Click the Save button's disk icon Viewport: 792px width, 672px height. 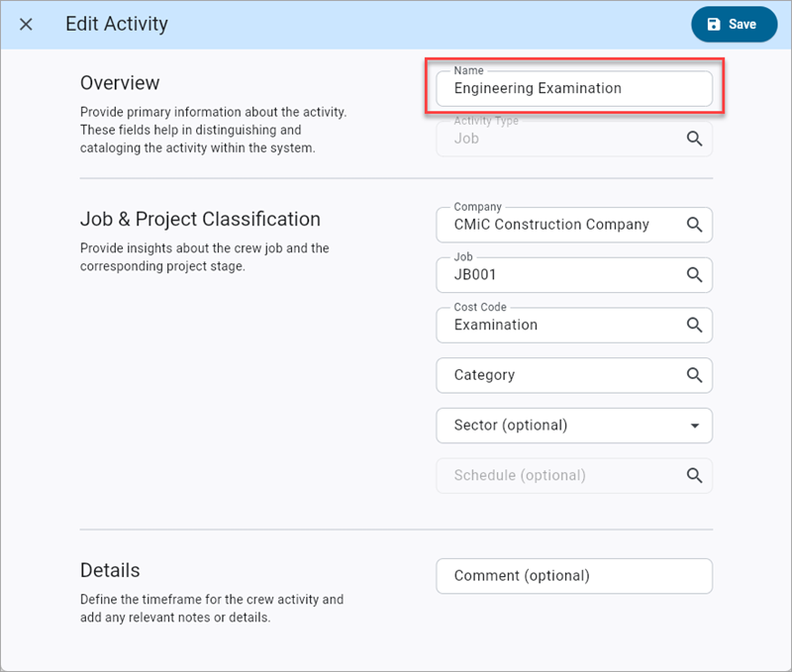tap(716, 24)
